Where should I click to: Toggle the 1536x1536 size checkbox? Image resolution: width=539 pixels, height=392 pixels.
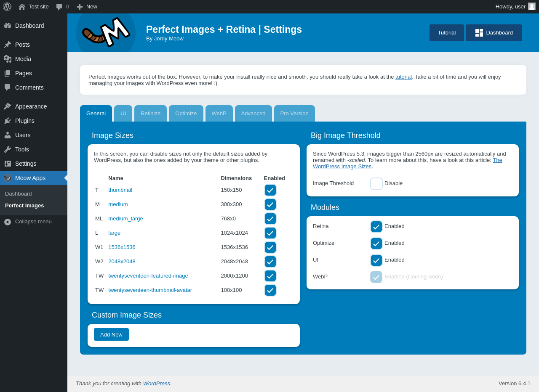pos(270,247)
